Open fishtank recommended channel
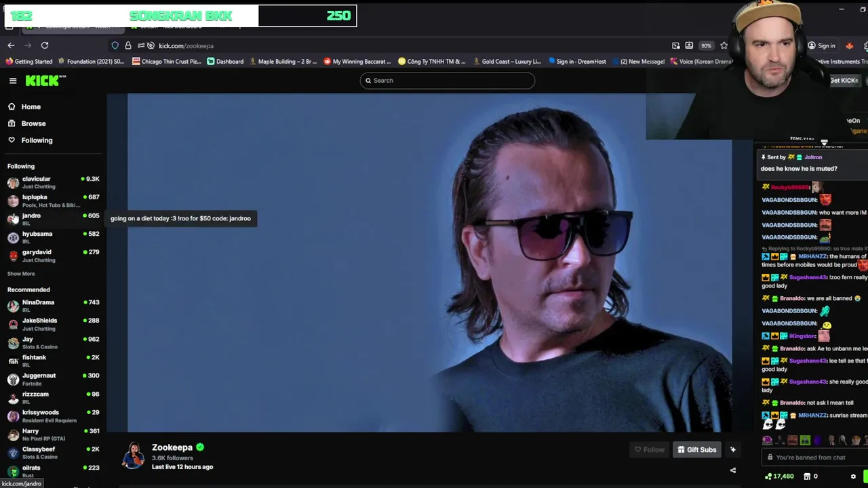The width and height of the screenshot is (868, 488). 54,361
